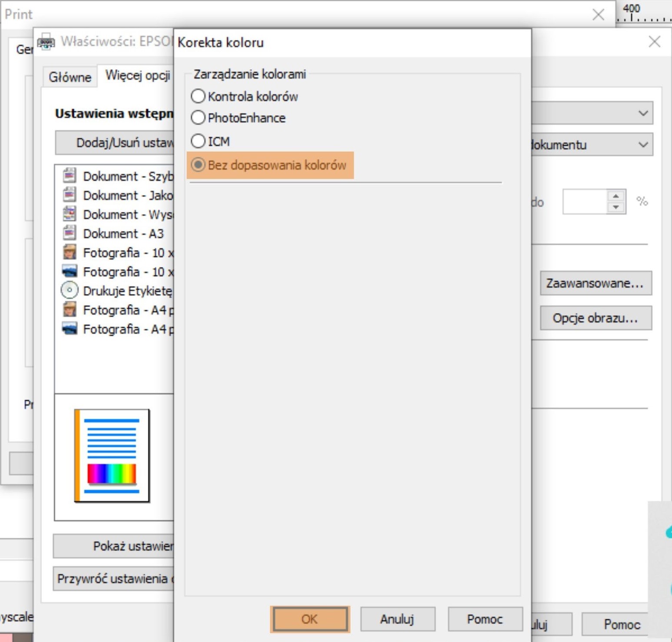Click the CD icon for 'Drukuje Etykietę'
The height and width of the screenshot is (642, 672).
click(x=70, y=290)
